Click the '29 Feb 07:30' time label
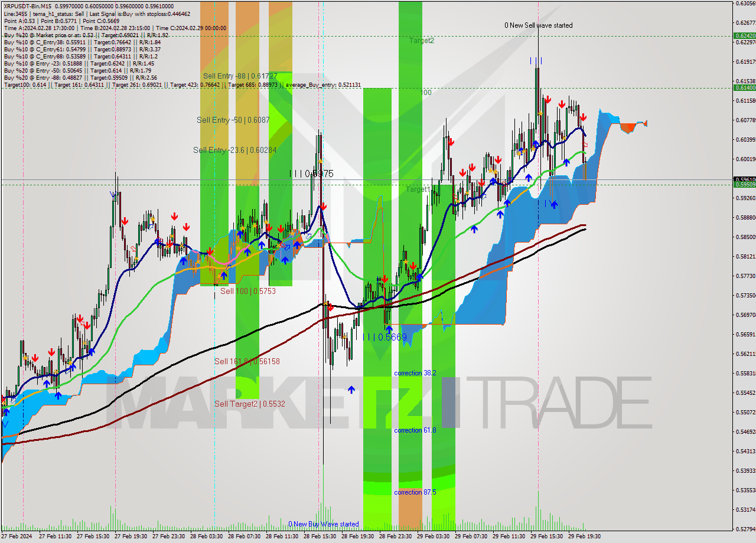Image resolution: width=756 pixels, height=543 pixels. (471, 537)
